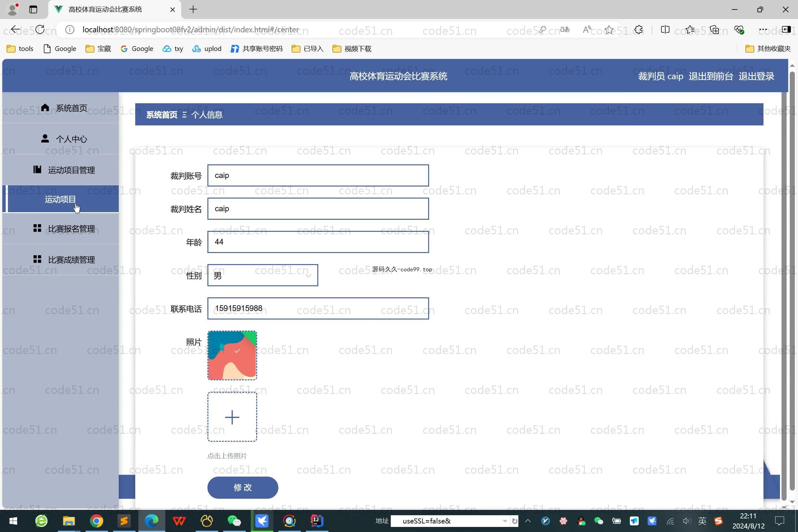Click the read aloud icon

tap(587, 29)
